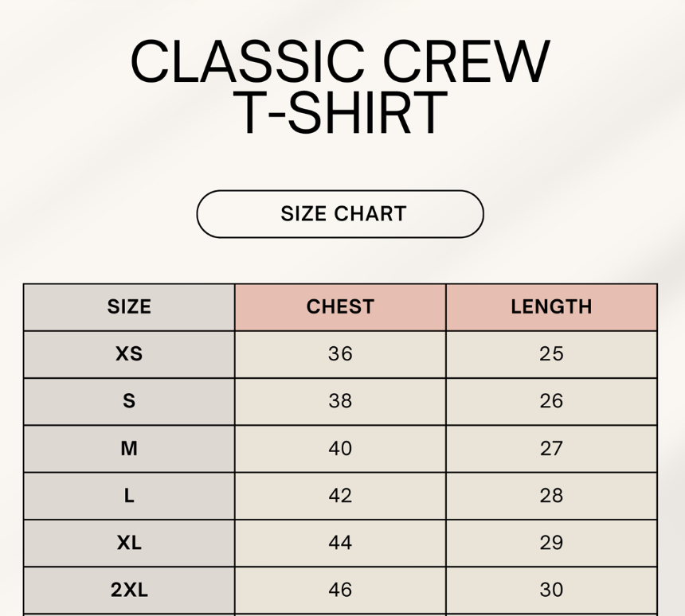Click the SIZE CHART pill button

click(340, 214)
